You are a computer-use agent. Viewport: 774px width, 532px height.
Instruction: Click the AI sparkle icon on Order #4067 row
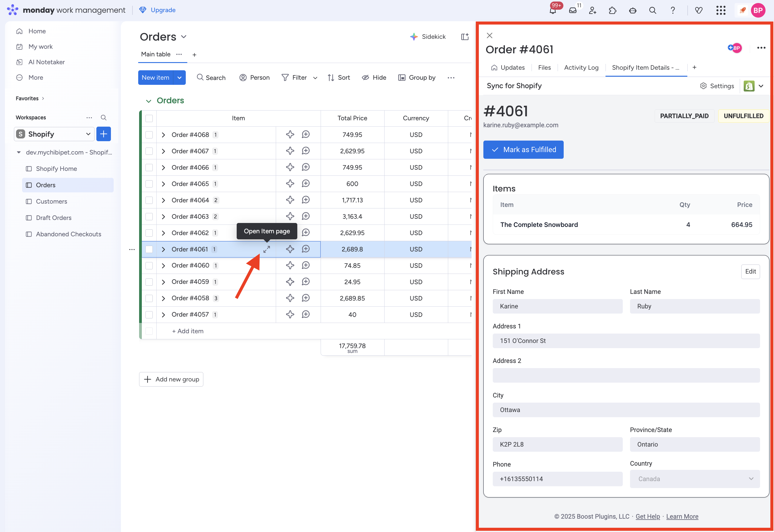[x=290, y=151]
